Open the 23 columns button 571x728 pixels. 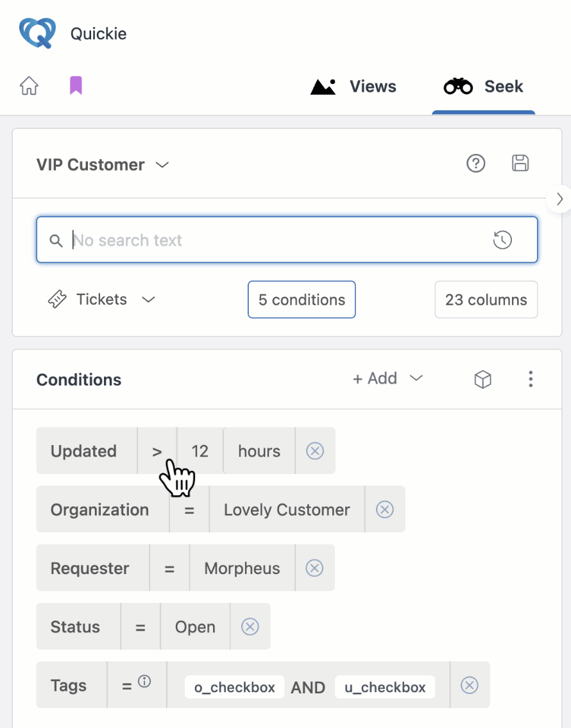pyautogui.click(x=486, y=300)
